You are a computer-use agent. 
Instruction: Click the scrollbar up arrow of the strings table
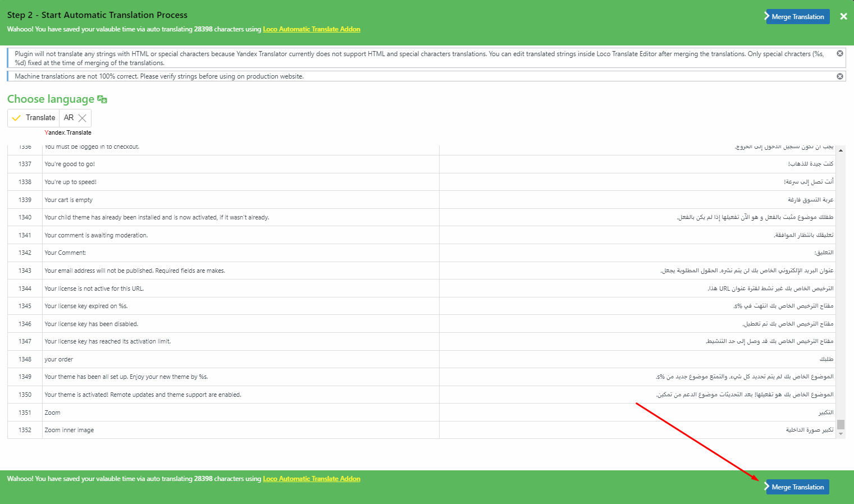click(841, 150)
